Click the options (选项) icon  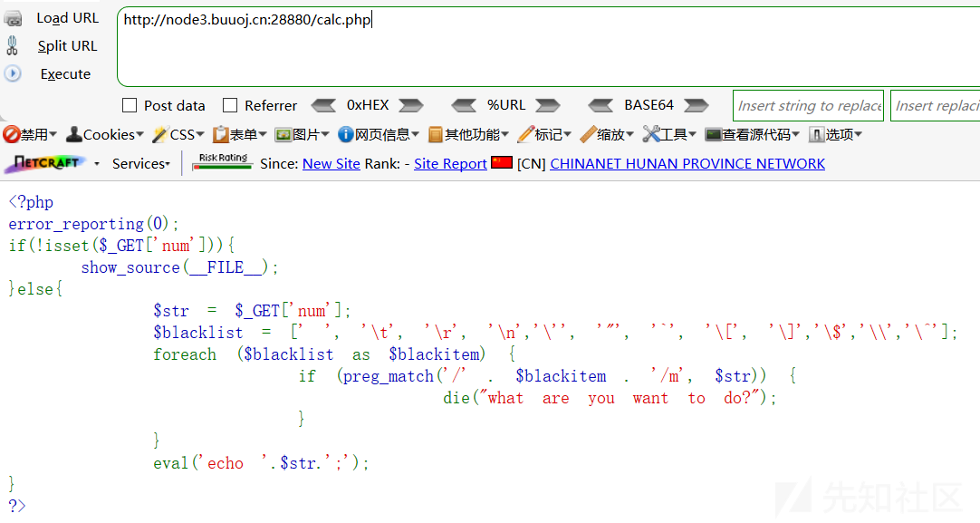(816, 134)
